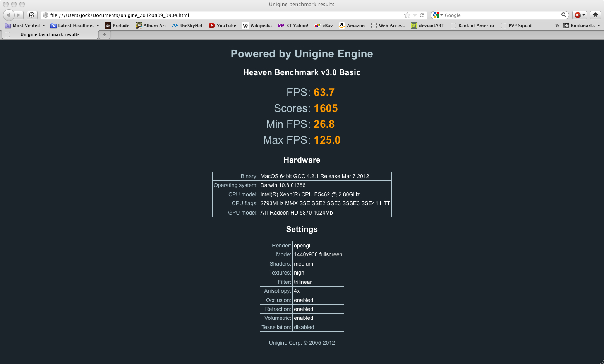This screenshot has height=364, width=604.
Task: Go to the Home page icon
Action: pyautogui.click(x=595, y=15)
